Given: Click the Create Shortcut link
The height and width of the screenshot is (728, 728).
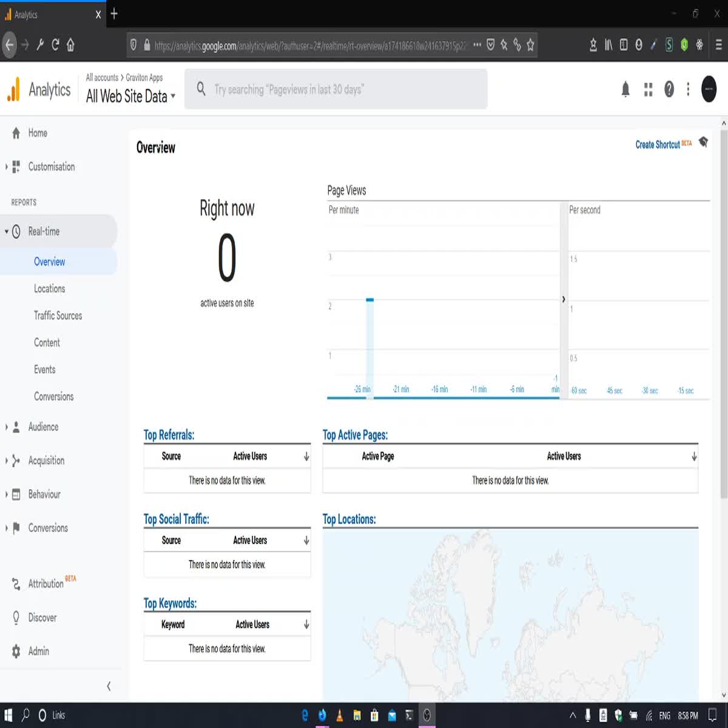Looking at the screenshot, I should (x=658, y=144).
